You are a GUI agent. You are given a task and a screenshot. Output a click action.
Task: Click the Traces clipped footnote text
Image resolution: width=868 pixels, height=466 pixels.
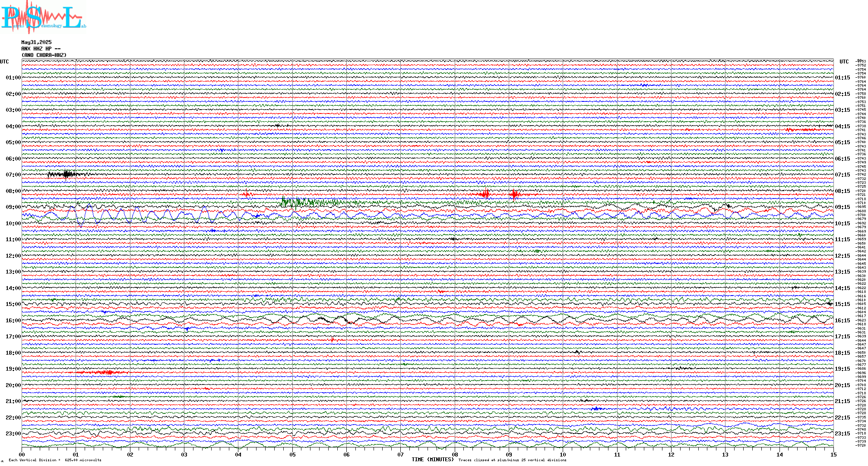(512, 460)
